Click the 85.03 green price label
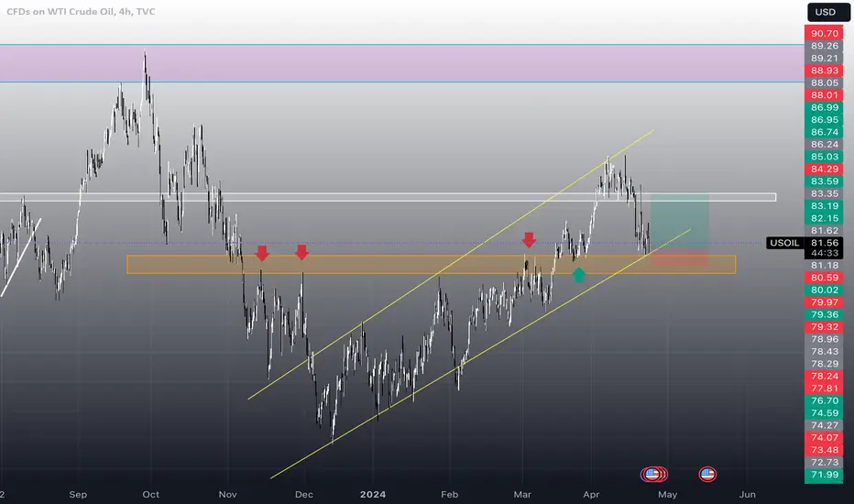854x504 pixels. 825,157
